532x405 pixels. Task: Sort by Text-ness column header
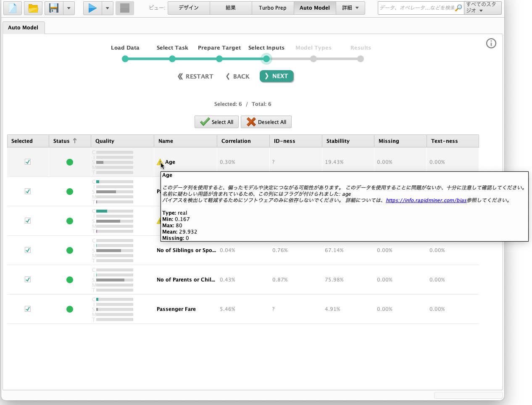[453, 141]
